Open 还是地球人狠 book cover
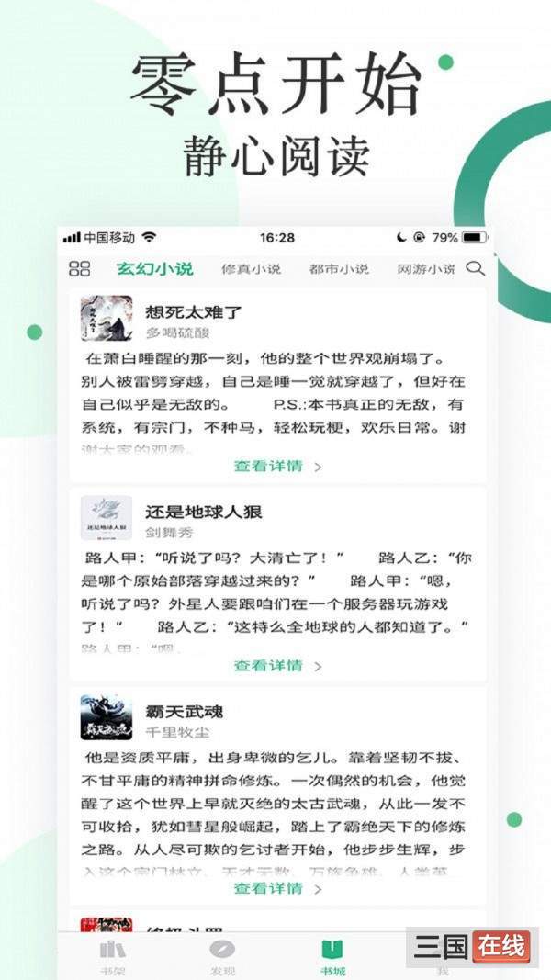The height and width of the screenshot is (980, 551). coord(107,518)
